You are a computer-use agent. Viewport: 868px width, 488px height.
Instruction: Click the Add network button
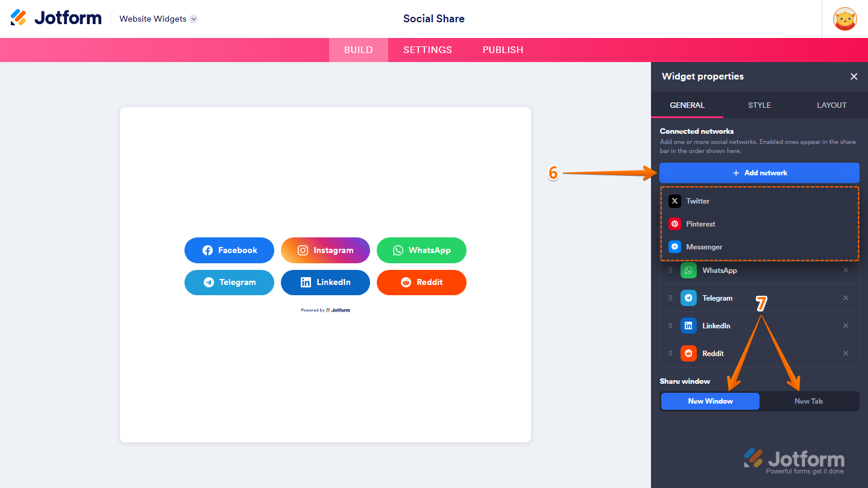[759, 173]
